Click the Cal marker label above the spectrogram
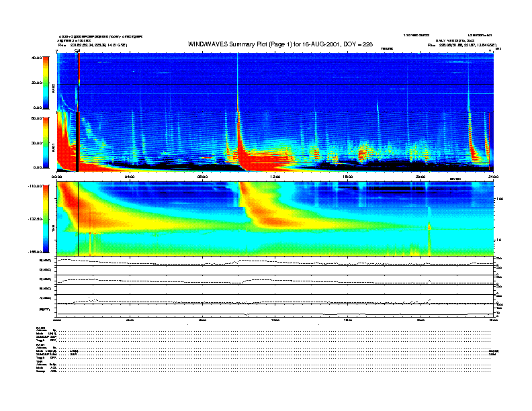 pos(77,51)
